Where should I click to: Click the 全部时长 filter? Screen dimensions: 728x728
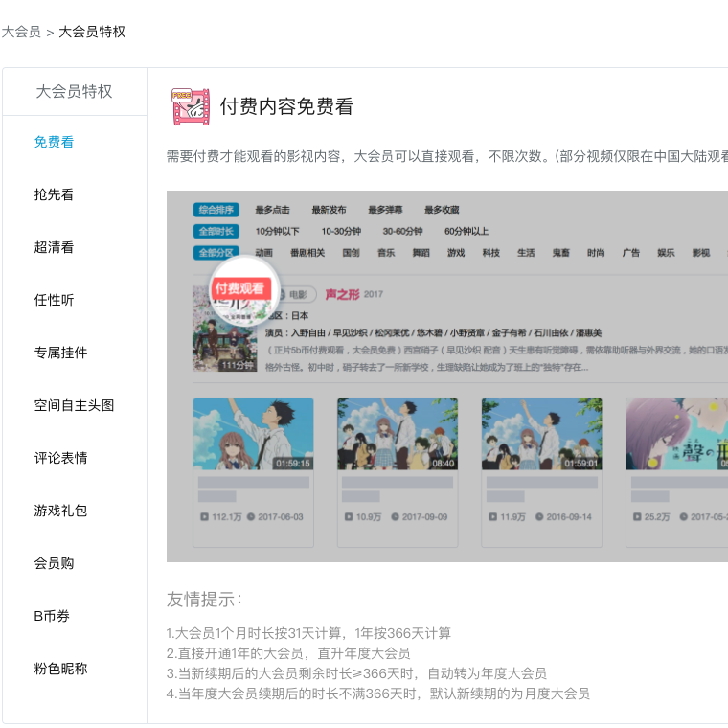pyautogui.click(x=216, y=231)
